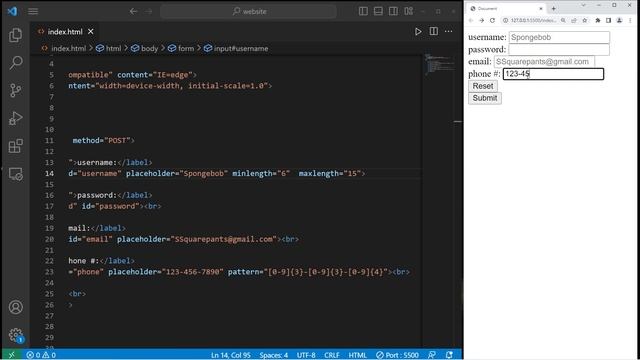
Task: Click index.html in the breadcrumb
Action: point(68,49)
